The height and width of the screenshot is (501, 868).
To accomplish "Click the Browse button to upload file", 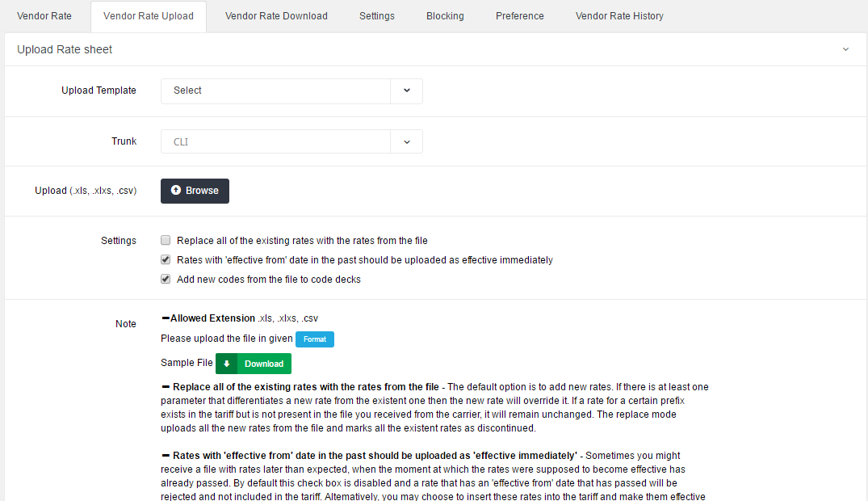I will click(195, 191).
